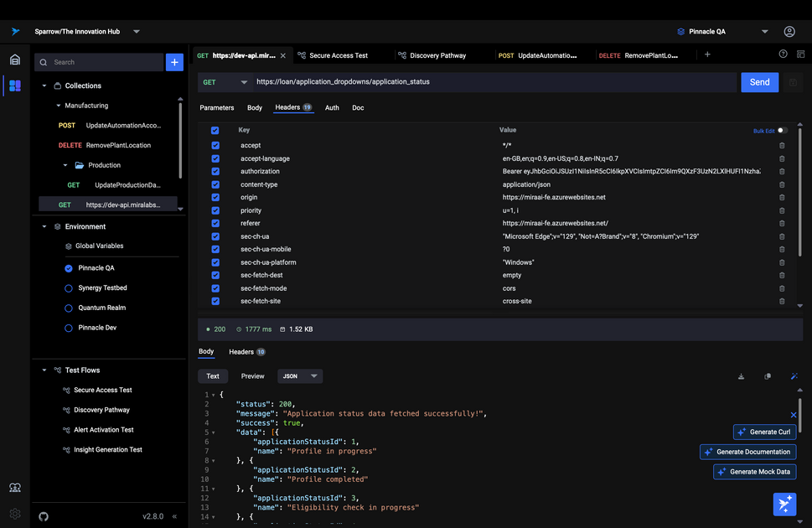
Task: Copy the response body
Action: (x=768, y=376)
